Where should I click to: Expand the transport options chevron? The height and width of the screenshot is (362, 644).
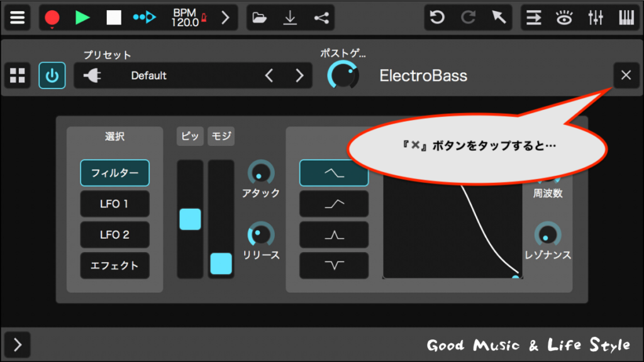coord(225,18)
